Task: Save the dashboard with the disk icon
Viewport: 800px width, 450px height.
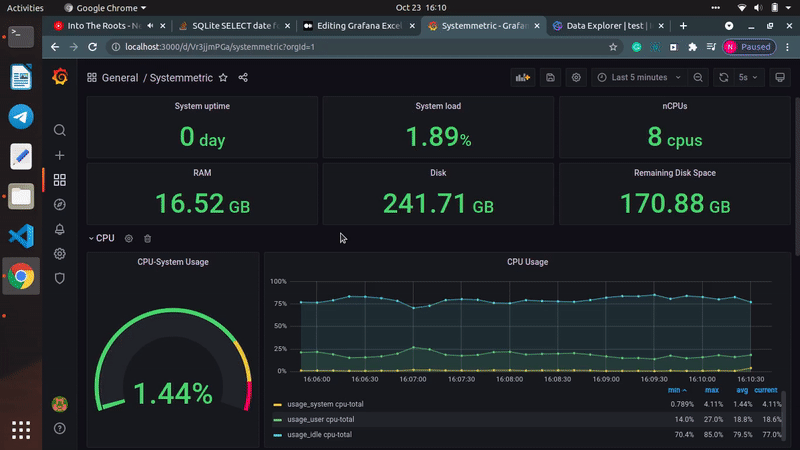Action: coord(551,77)
